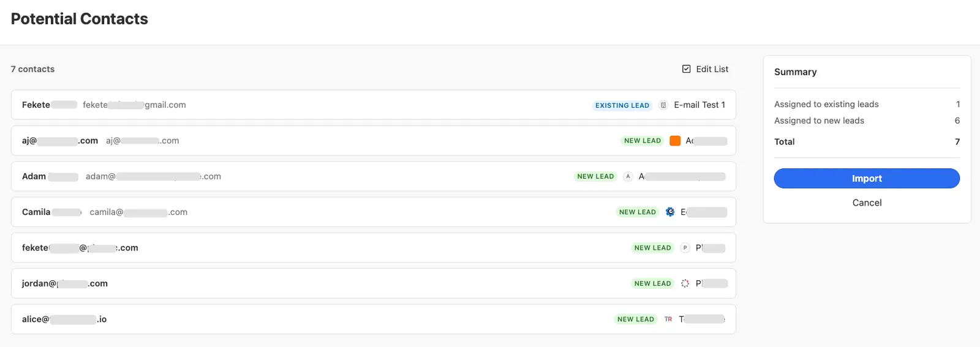Select the Adam contact name
Screen dimensions: 980x347
[50, 176]
